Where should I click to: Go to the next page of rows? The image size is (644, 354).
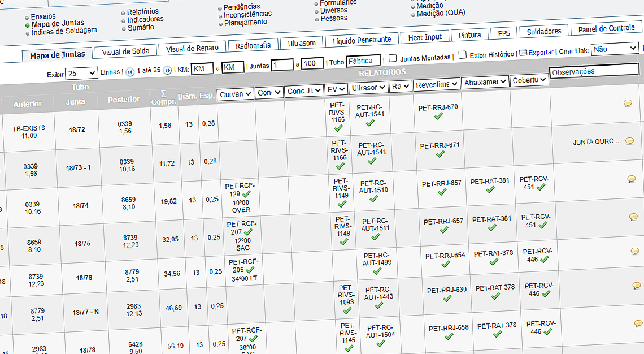point(167,71)
